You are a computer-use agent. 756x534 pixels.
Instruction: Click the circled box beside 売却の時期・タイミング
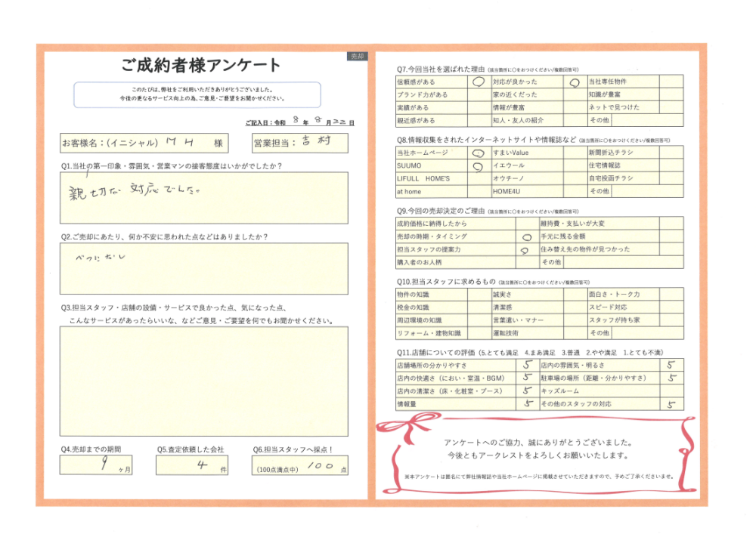[x=527, y=236]
